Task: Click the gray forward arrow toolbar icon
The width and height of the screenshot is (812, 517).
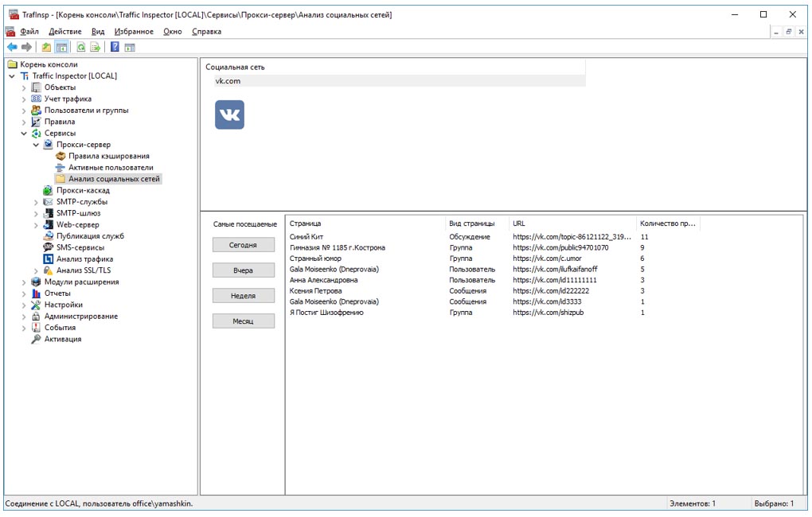Action: tap(26, 47)
